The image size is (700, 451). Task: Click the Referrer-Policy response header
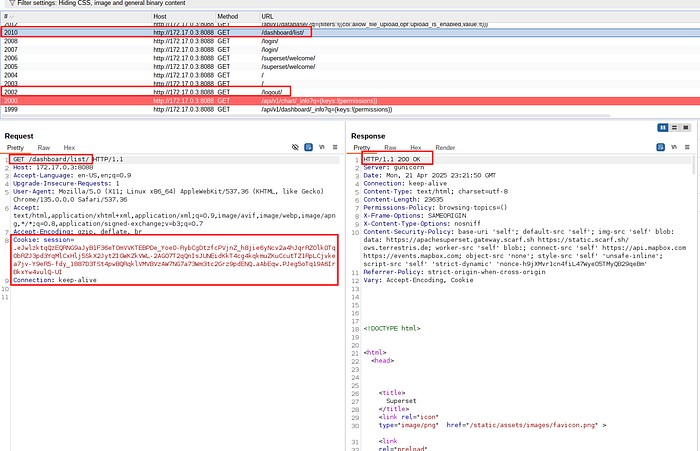tap(454, 272)
